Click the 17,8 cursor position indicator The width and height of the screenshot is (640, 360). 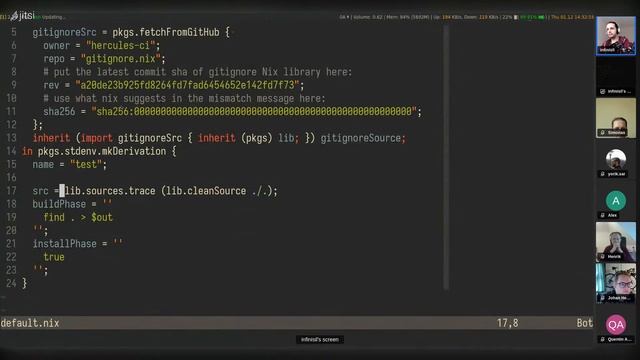pyautogui.click(x=507, y=323)
